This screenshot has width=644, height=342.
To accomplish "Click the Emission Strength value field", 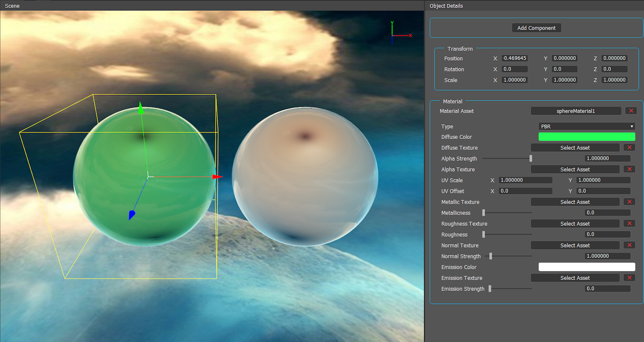I will click(x=607, y=289).
